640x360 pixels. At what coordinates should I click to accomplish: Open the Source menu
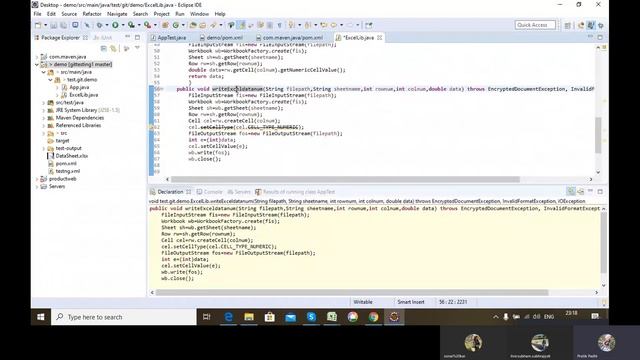69,14
